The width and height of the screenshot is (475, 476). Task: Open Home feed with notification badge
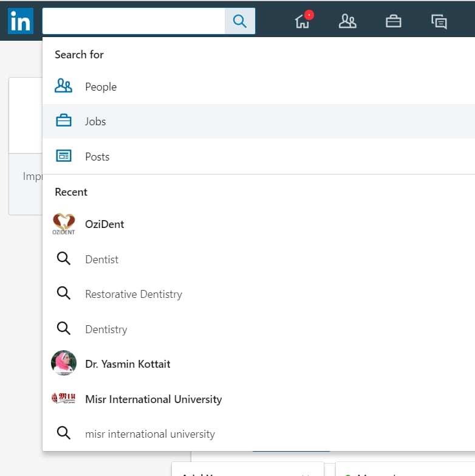pos(303,20)
